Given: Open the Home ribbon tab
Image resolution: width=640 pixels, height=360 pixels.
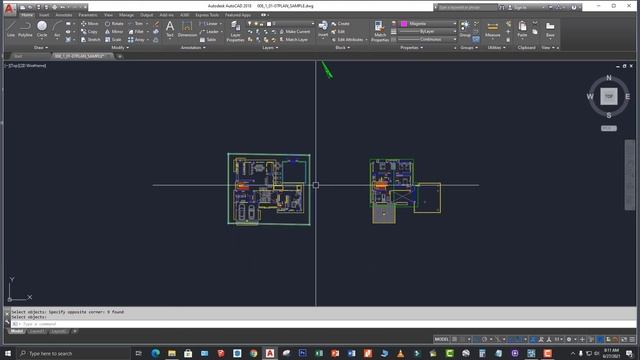Looking at the screenshot, I should [27, 15].
